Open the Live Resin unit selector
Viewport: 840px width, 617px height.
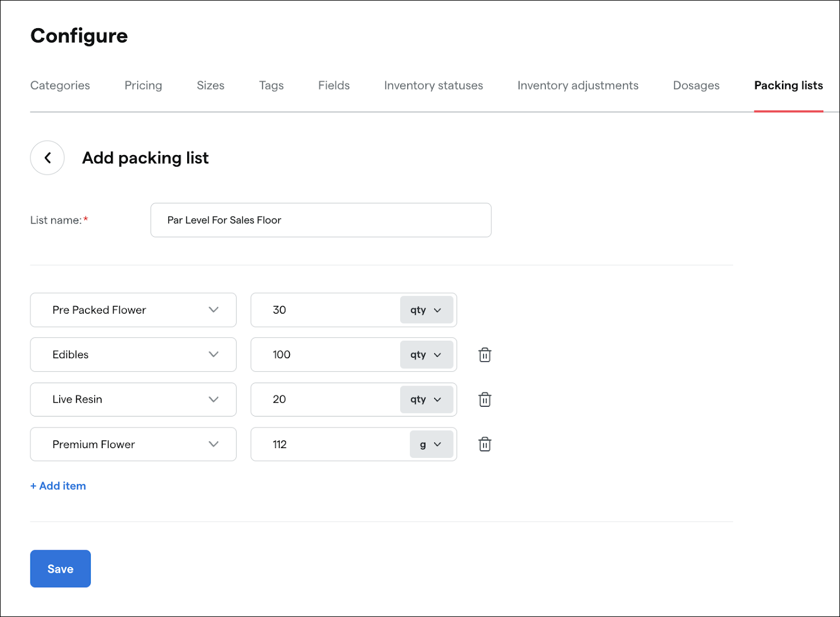coord(427,399)
